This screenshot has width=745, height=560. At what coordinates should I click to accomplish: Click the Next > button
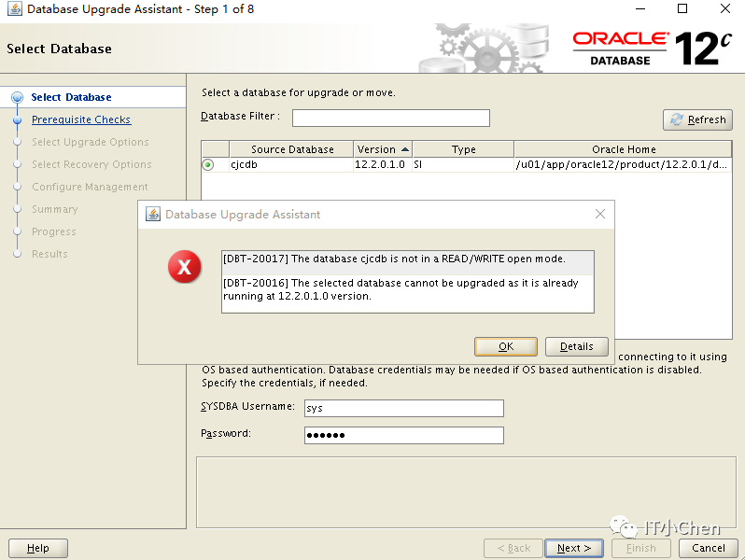tap(574, 548)
